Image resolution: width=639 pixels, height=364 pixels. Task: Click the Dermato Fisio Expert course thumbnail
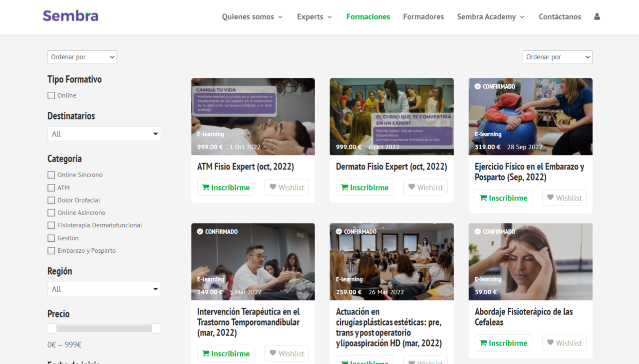click(391, 116)
